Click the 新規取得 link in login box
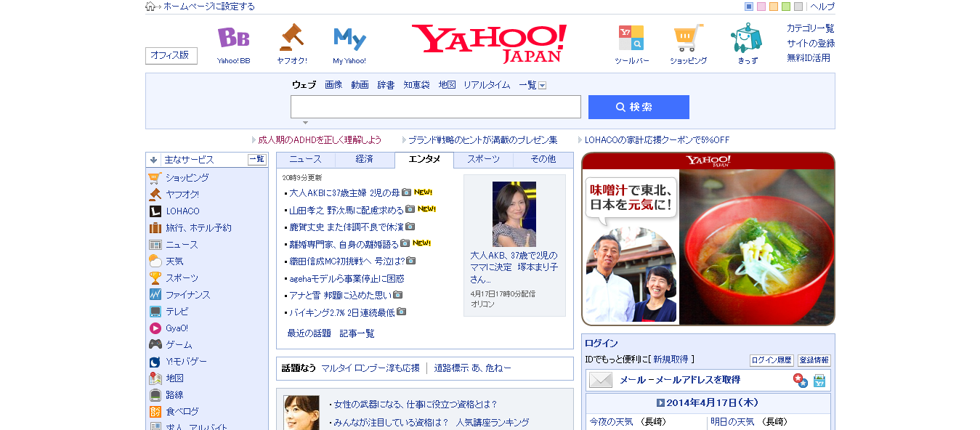Image resolution: width=980 pixels, height=430 pixels. [x=672, y=360]
